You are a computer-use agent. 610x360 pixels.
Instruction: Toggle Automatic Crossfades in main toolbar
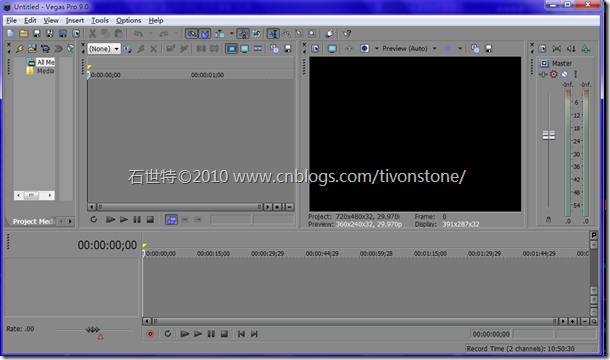point(205,34)
